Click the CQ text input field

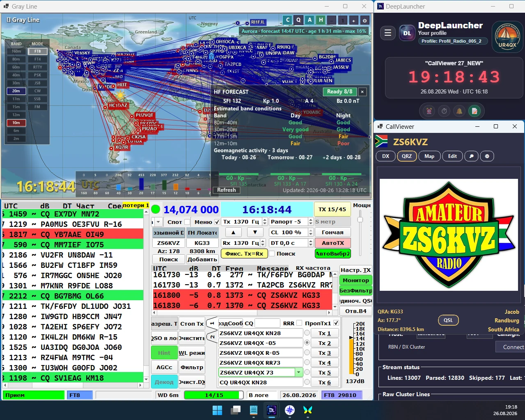[267, 323]
